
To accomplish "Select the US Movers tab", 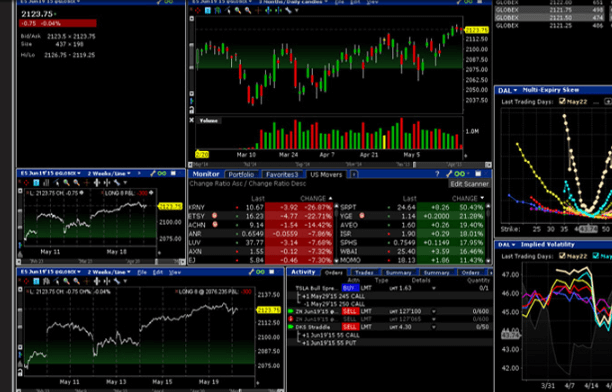I will pyautogui.click(x=326, y=175).
